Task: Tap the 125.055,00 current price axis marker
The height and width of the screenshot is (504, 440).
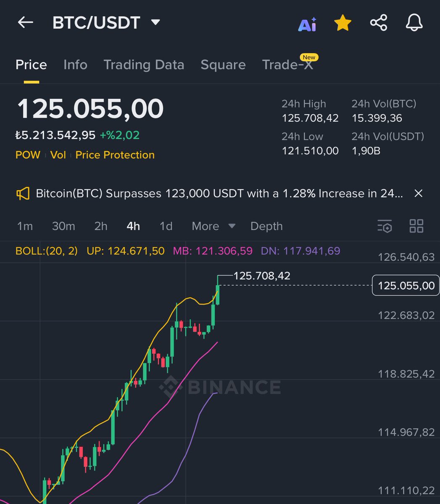Action: click(x=406, y=286)
